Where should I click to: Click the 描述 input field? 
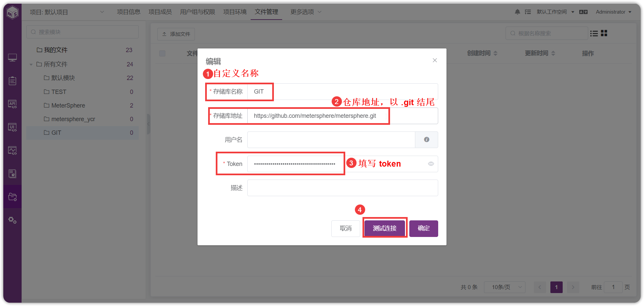click(x=343, y=188)
